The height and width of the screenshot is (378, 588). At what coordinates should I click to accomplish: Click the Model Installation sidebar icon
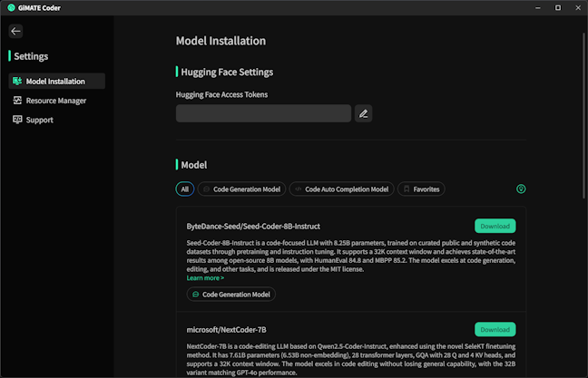[17, 82]
